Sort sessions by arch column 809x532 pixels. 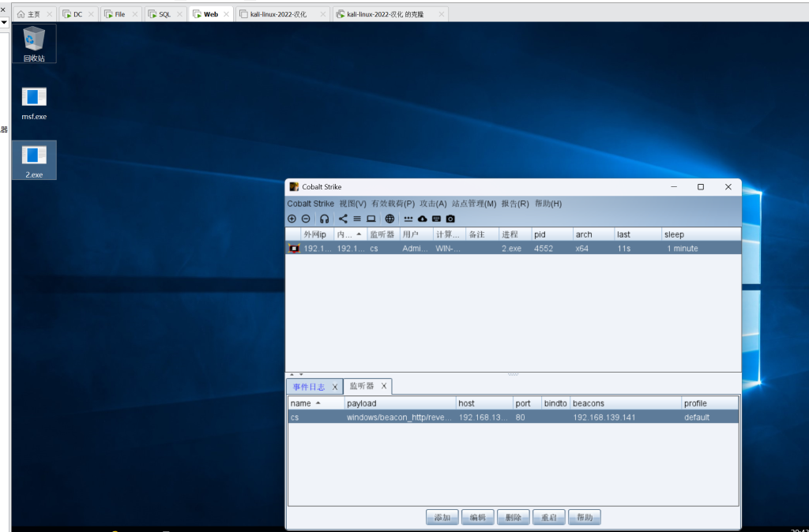point(594,234)
